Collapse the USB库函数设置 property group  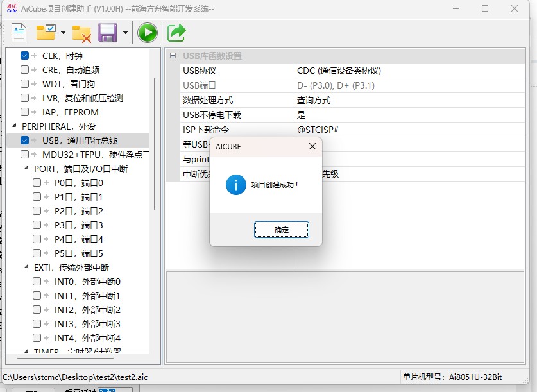[173, 55]
